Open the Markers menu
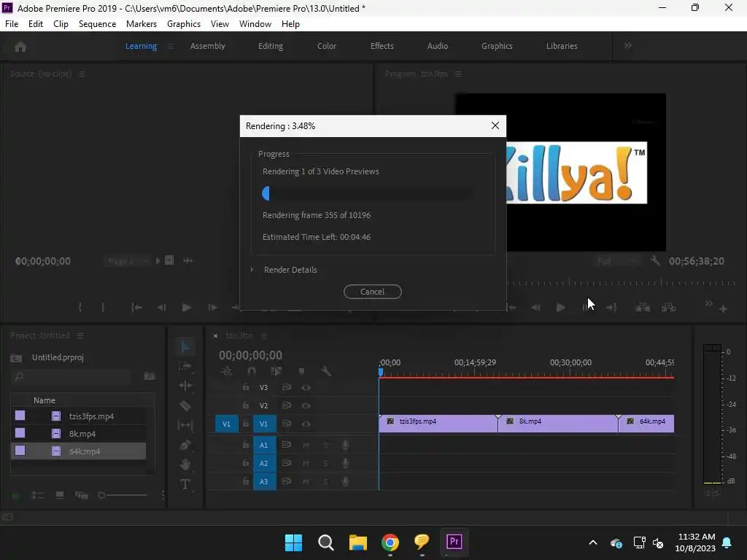The height and width of the screenshot is (560, 747). click(142, 24)
